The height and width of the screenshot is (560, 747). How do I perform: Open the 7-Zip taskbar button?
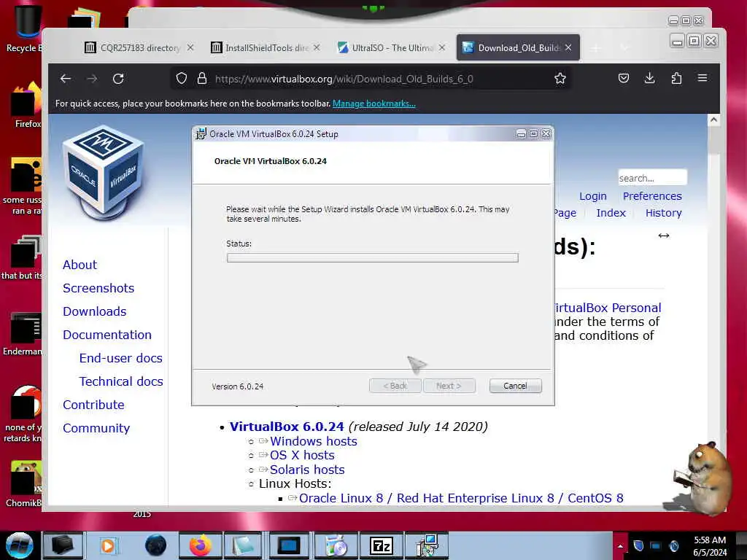point(381,545)
